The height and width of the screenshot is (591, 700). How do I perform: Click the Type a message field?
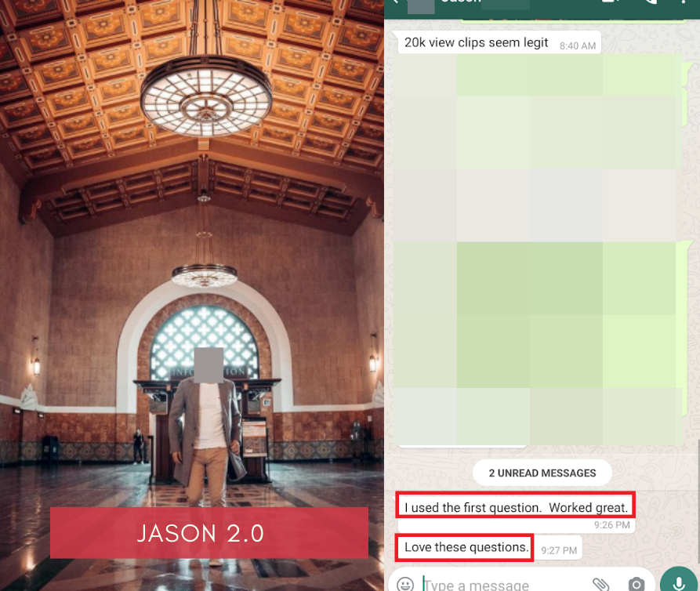(502, 585)
